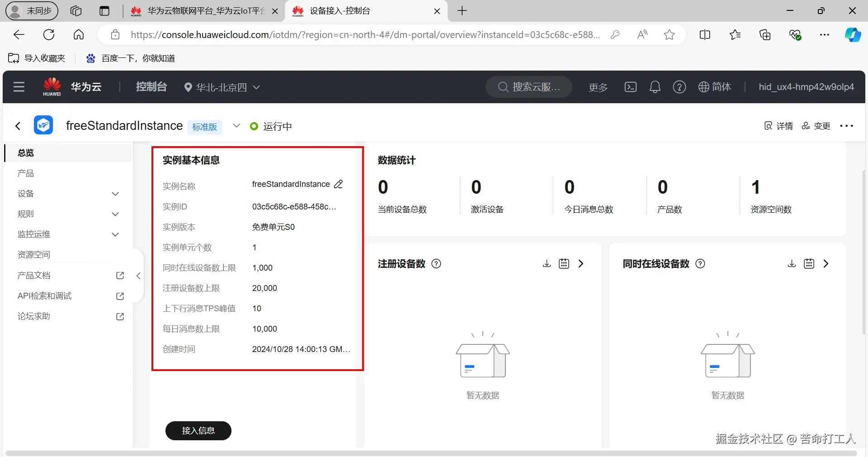Viewport: 868px width, 457px height.
Task: Click the 变更 option
Action: (816, 126)
